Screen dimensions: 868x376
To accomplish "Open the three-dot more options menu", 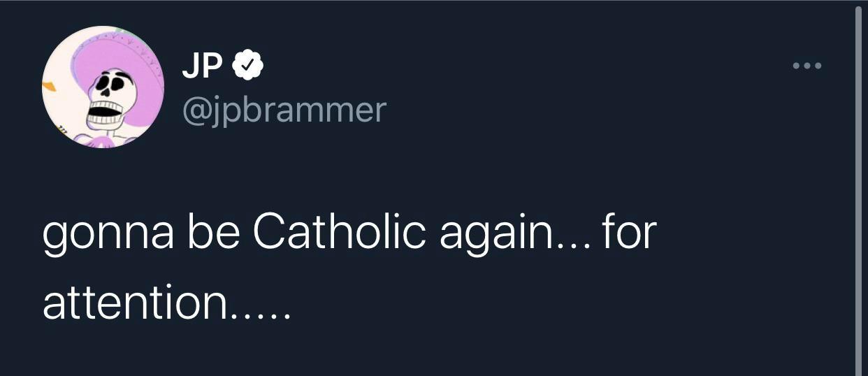I will (808, 66).
